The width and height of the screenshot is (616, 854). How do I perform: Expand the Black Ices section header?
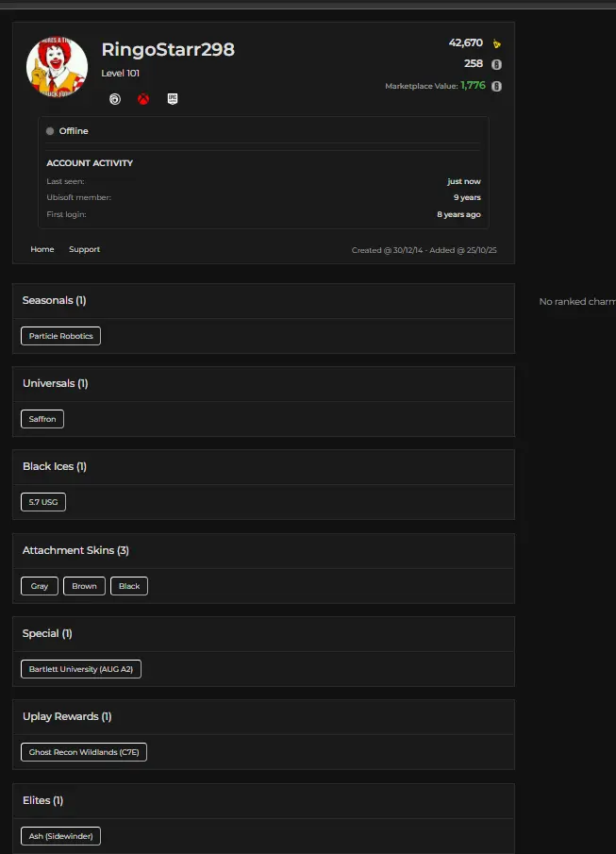[263, 467]
